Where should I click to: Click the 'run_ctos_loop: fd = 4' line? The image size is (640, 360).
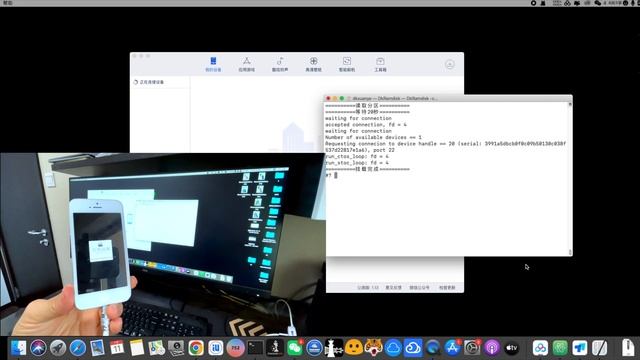tap(357, 157)
